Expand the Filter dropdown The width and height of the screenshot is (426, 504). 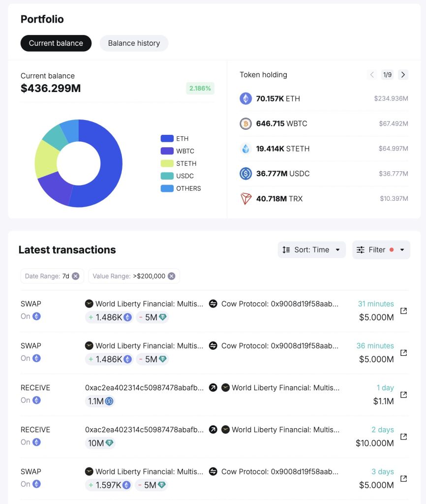[381, 250]
